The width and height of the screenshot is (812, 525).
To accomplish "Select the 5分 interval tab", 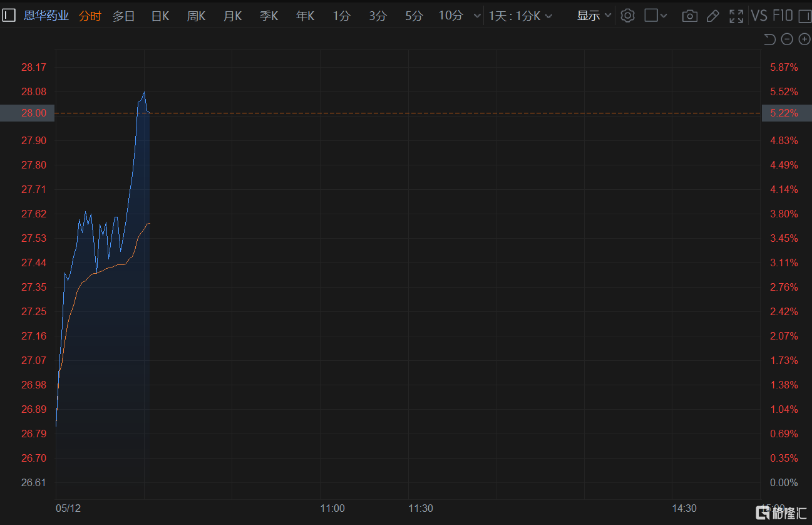I will tap(414, 16).
